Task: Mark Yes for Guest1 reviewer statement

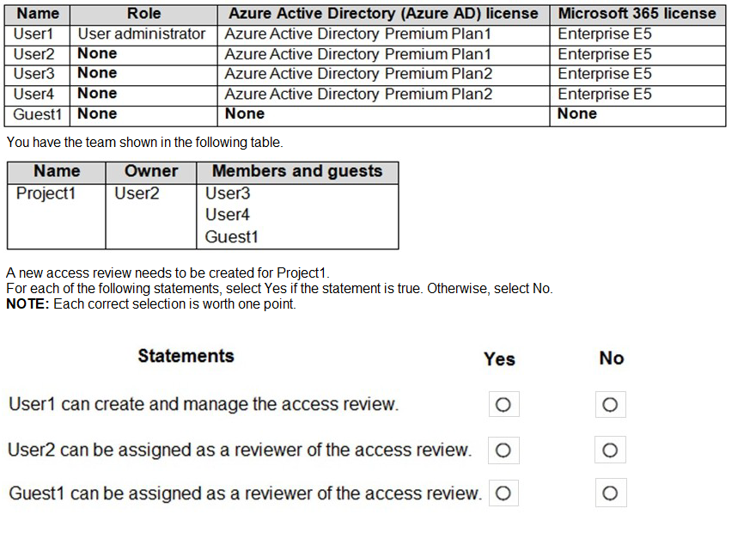Action: (503, 493)
